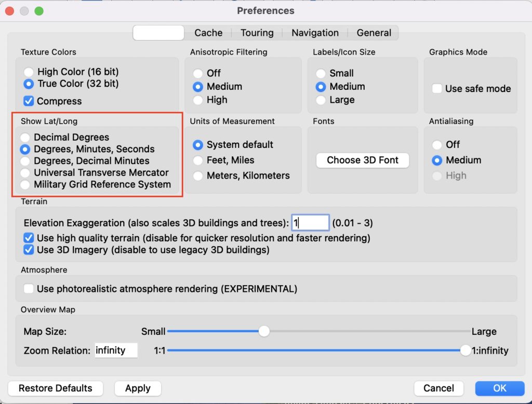The image size is (532, 404).
Task: Click the Elevation Exaggeration input field
Action: pyautogui.click(x=310, y=222)
